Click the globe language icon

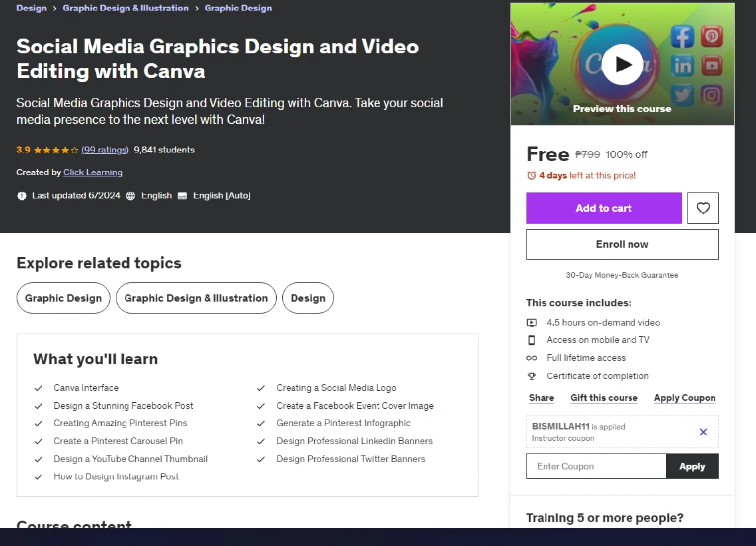pos(130,196)
